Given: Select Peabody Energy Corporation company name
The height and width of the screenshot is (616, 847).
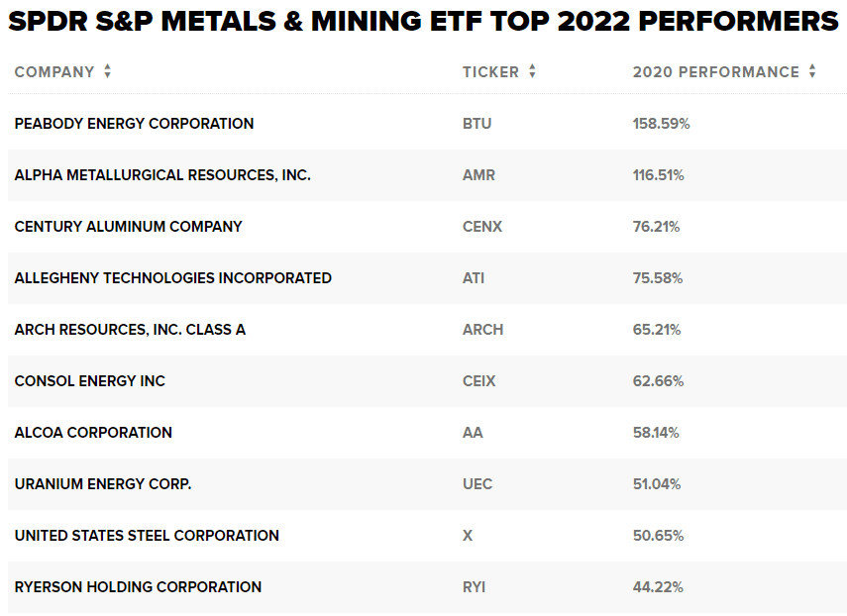Looking at the screenshot, I should click(x=134, y=124).
